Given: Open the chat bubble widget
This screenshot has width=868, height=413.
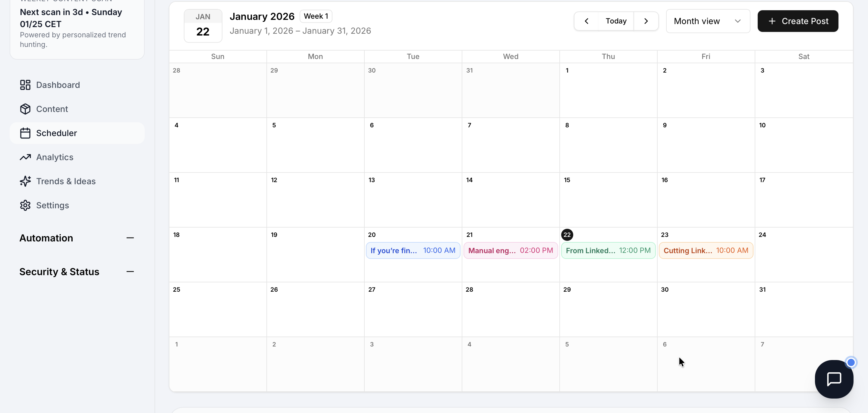Looking at the screenshot, I should tap(834, 379).
